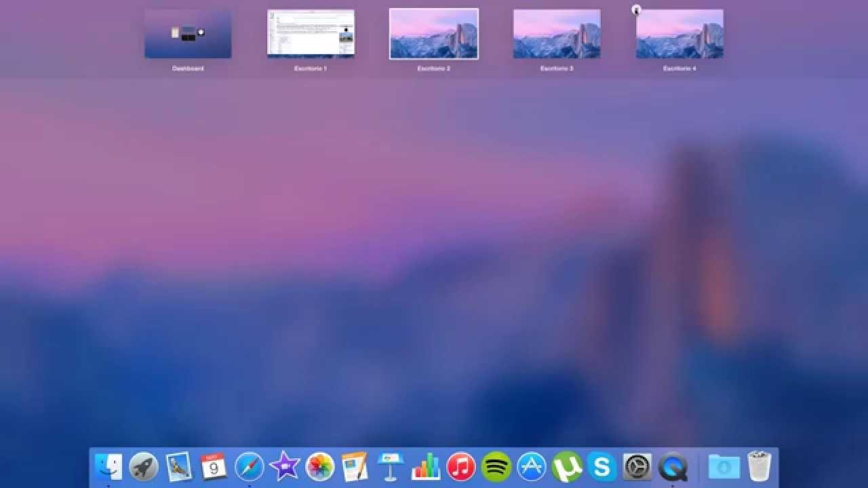
Task: Launch iMovie from the Dock
Action: (284, 466)
